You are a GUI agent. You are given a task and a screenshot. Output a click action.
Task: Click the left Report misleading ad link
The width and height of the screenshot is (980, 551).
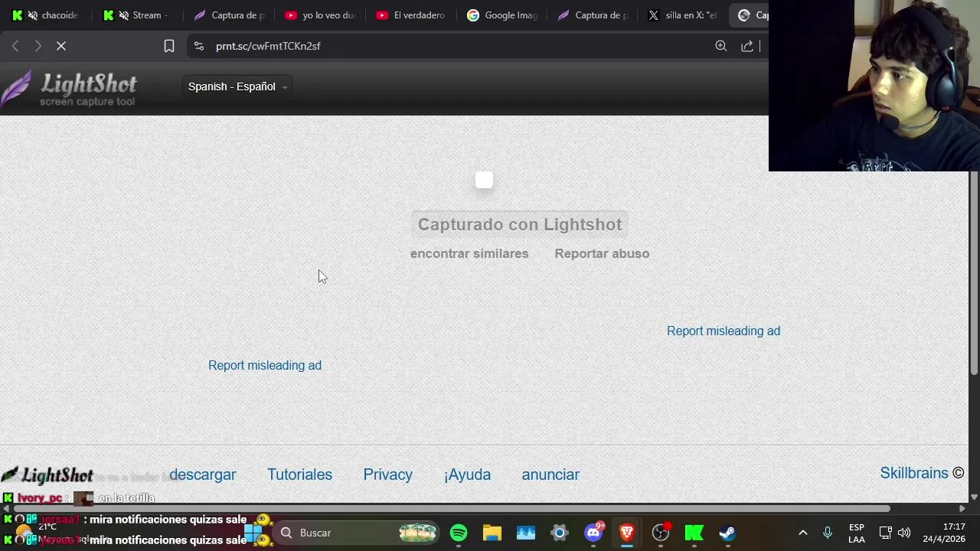[x=265, y=365]
